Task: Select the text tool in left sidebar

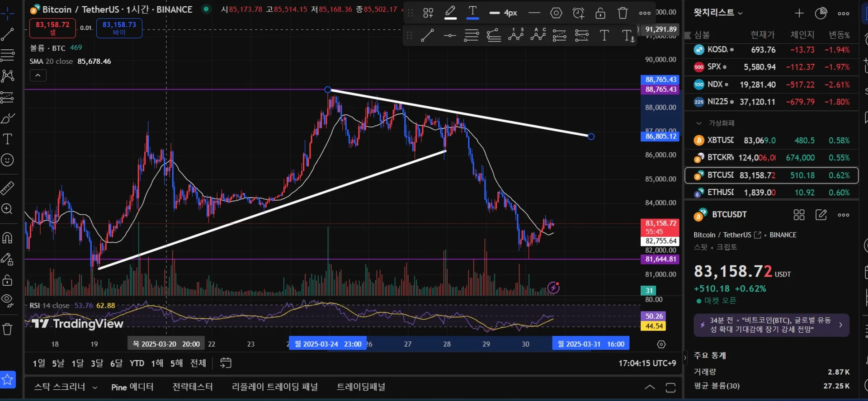Action: tap(8, 139)
